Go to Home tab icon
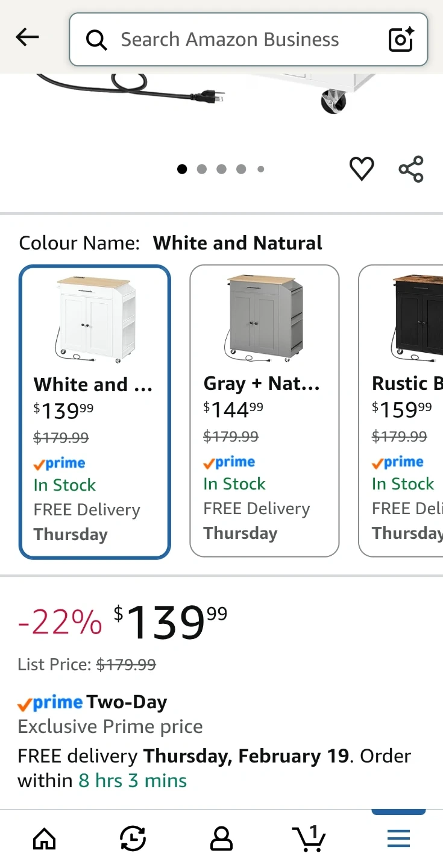 pos(44,838)
